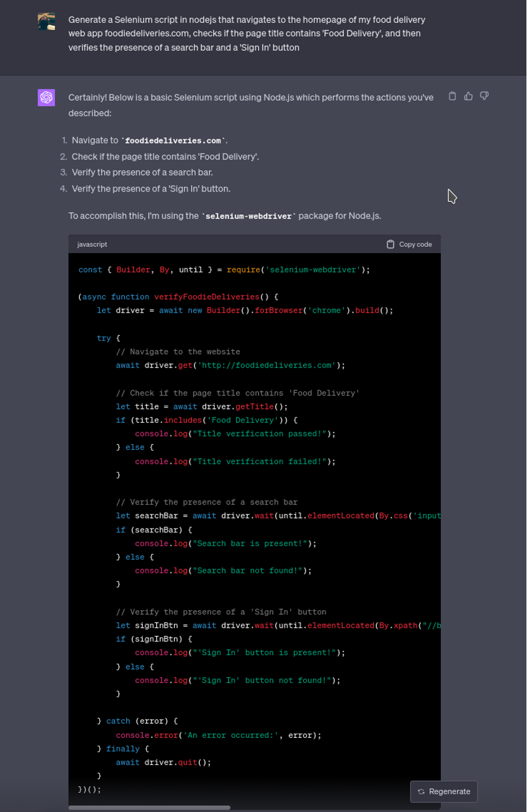Click the ChatGPT logo avatar
The width and height of the screenshot is (527, 812).
[x=47, y=97]
